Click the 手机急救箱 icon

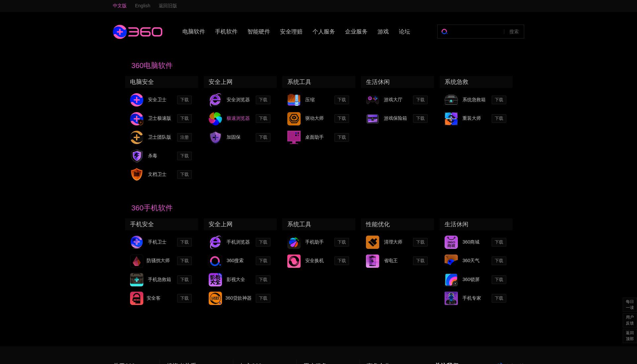pyautogui.click(x=137, y=280)
